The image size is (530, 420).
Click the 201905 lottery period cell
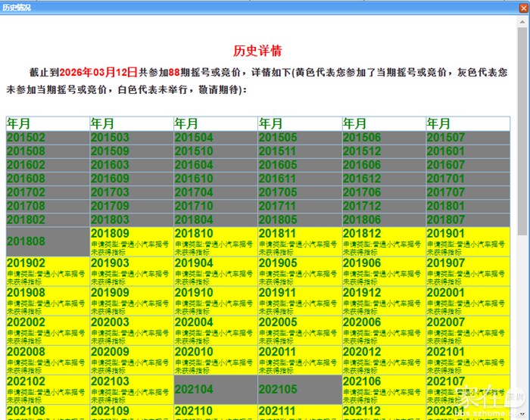click(299, 271)
